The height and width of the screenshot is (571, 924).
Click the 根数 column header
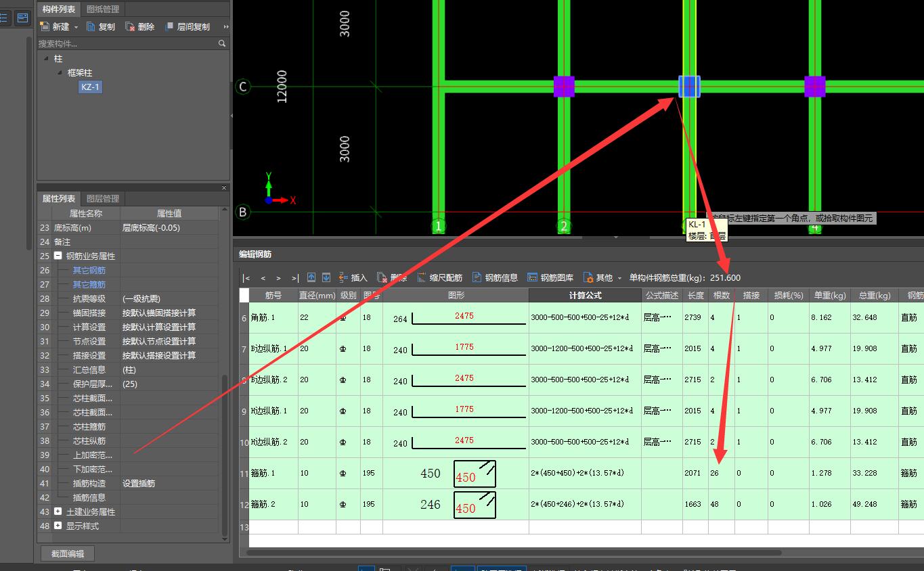pos(722,295)
